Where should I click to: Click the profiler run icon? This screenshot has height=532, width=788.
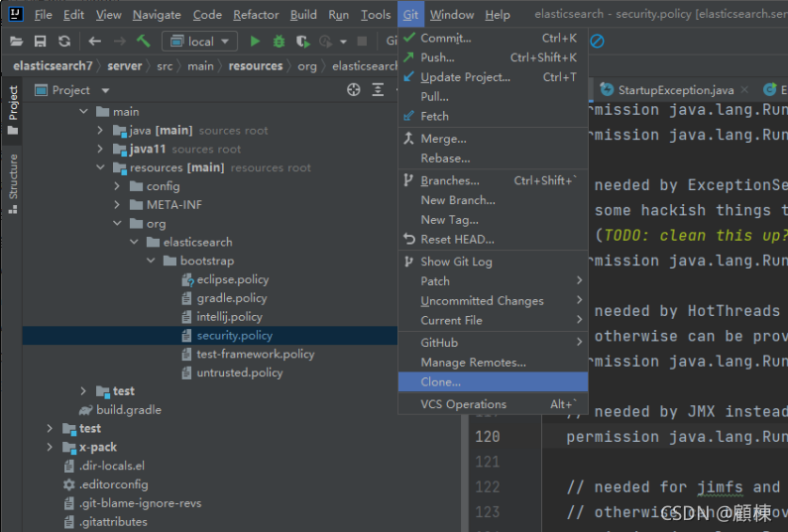[326, 42]
